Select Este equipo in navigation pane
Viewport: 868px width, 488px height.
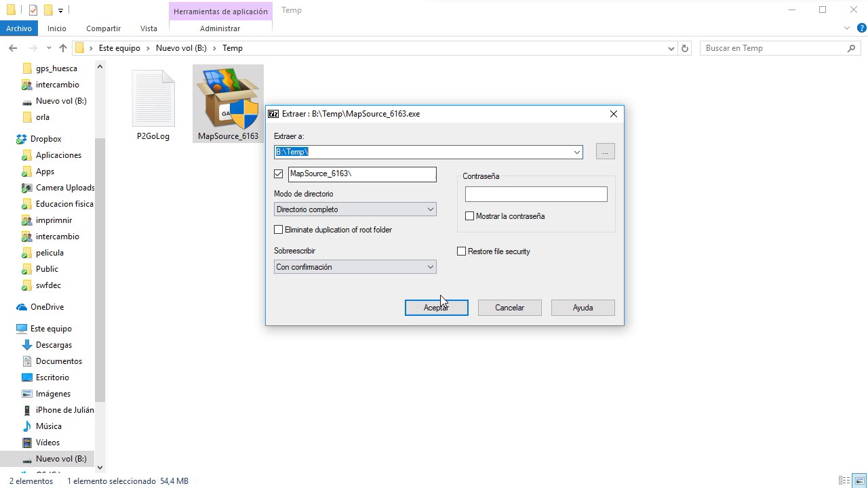click(51, 329)
